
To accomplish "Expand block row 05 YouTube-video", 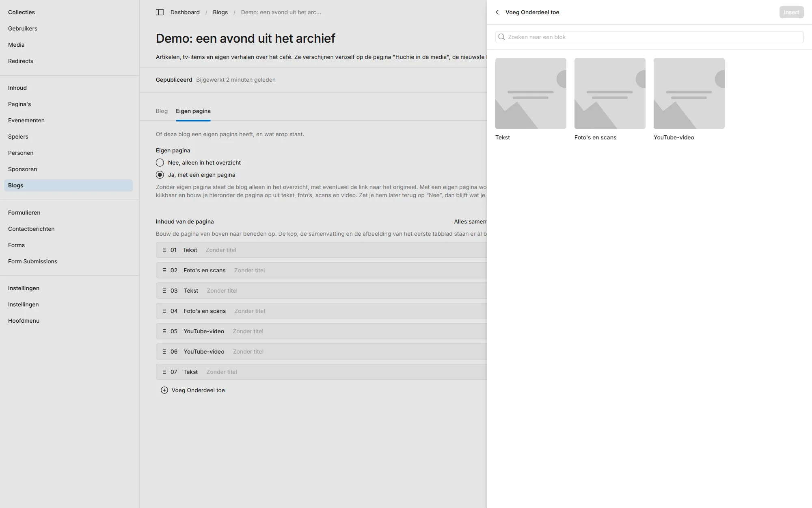I will (322, 331).
